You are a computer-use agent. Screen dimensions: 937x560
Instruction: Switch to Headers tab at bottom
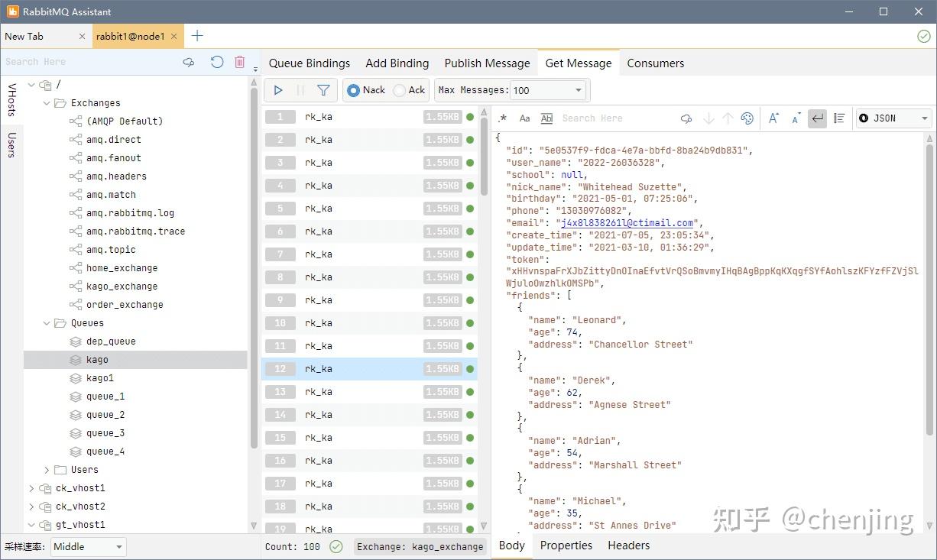point(629,545)
